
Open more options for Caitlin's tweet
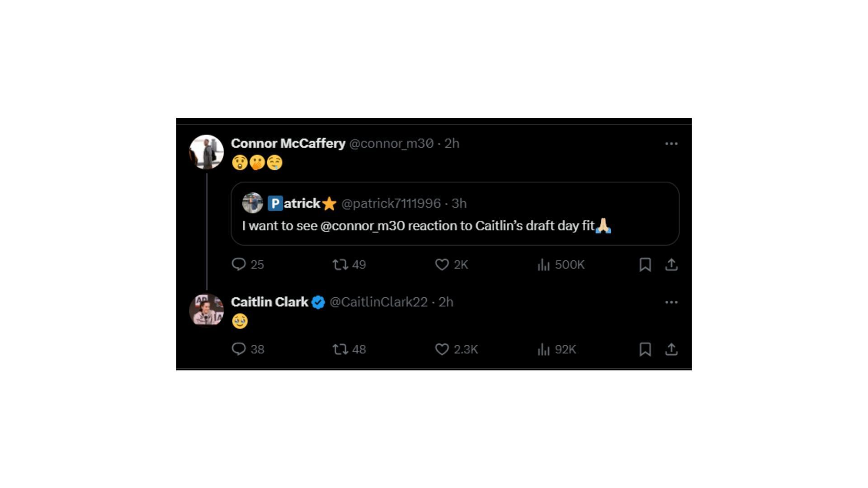pyautogui.click(x=671, y=302)
